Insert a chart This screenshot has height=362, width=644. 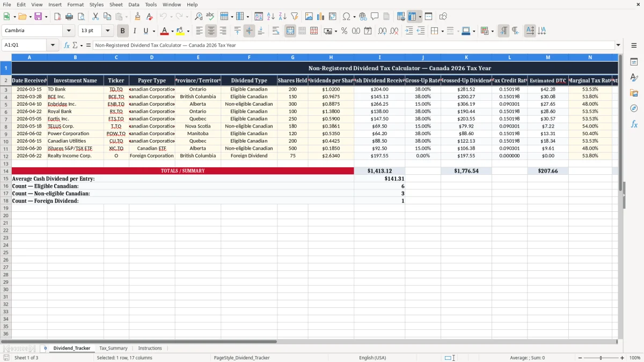[x=321, y=17]
